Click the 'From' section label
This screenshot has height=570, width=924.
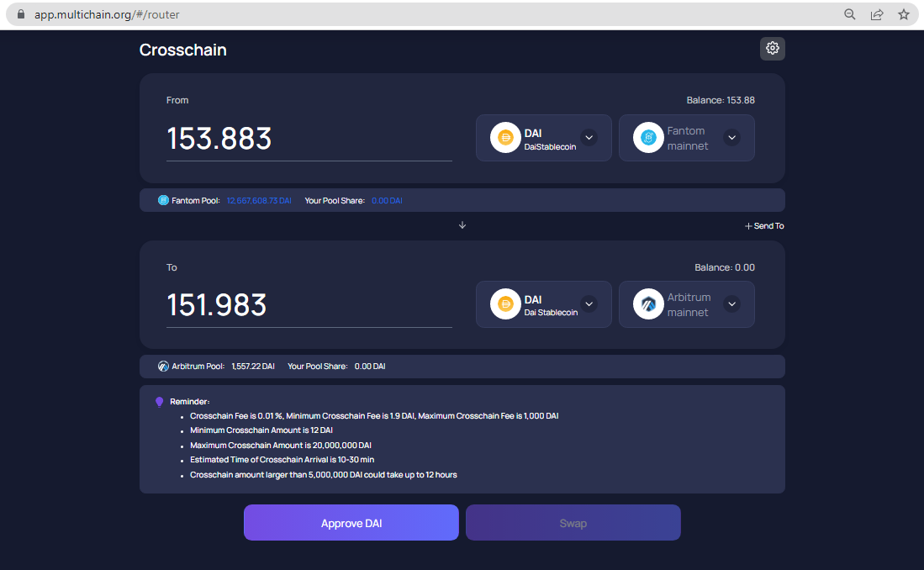tap(177, 100)
